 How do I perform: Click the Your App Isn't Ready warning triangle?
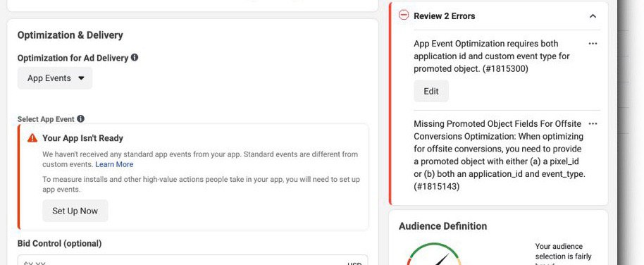click(x=32, y=138)
